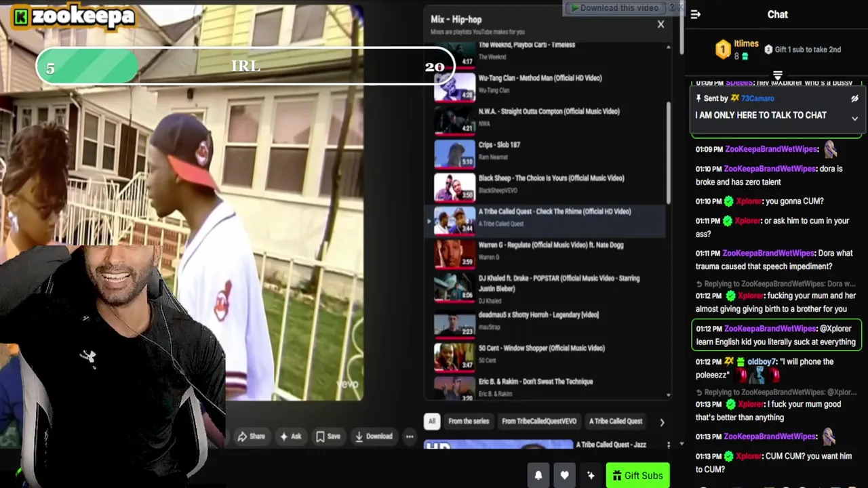Image resolution: width=868 pixels, height=488 pixels.
Task: Open options for 'A Tribe Called Quest - Jazz'
Action: pyautogui.click(x=669, y=445)
